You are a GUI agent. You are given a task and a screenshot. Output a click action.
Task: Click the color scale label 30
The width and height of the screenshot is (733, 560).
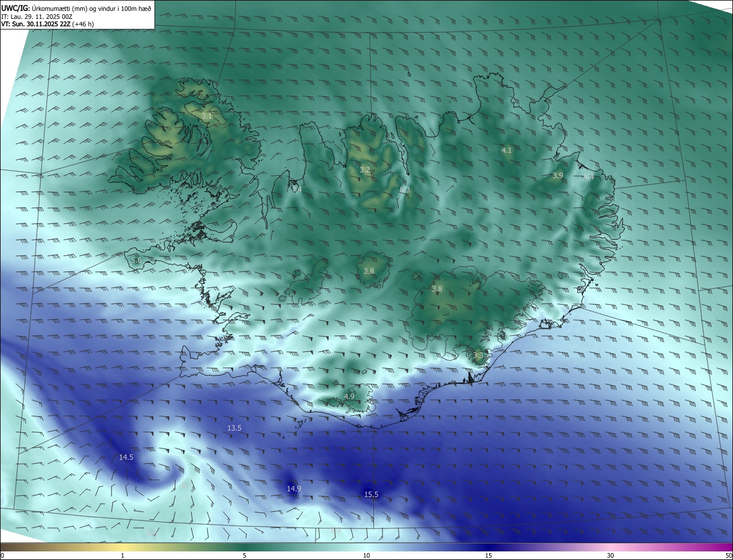(610, 555)
